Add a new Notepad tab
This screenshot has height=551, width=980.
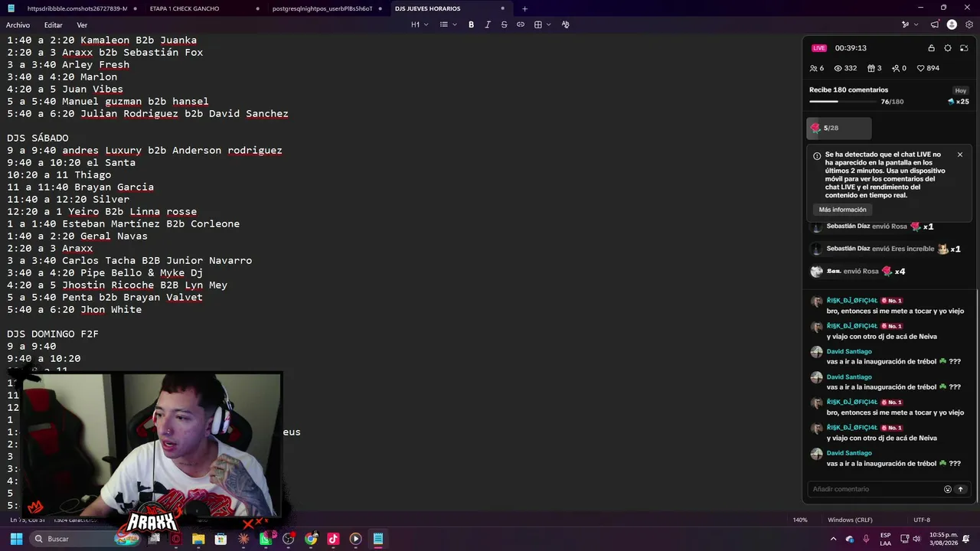point(524,8)
